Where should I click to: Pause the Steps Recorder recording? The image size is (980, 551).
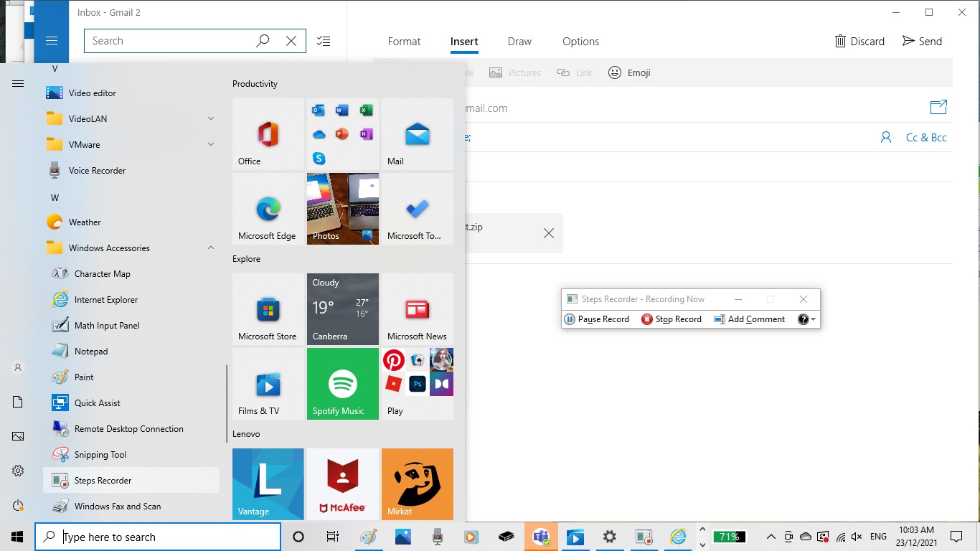(x=597, y=319)
